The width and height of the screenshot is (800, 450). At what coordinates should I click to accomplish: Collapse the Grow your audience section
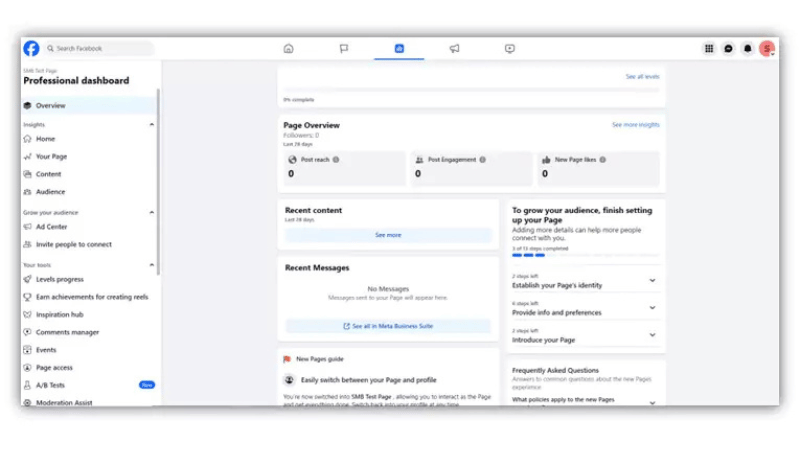[x=152, y=212]
